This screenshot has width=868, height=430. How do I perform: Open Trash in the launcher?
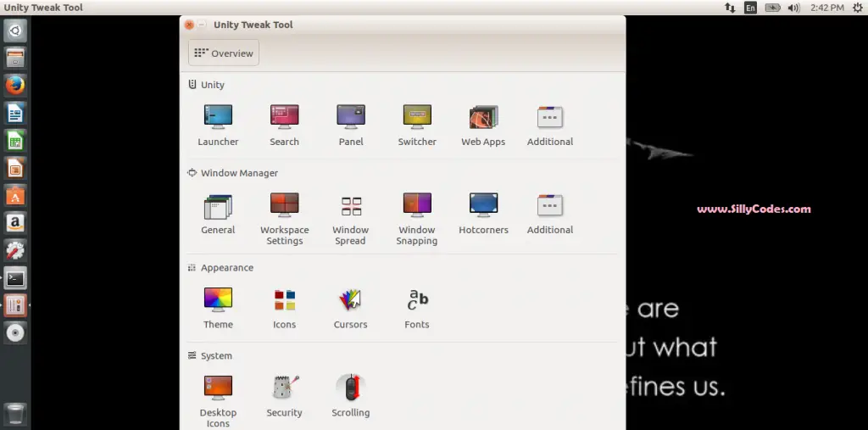point(15,415)
